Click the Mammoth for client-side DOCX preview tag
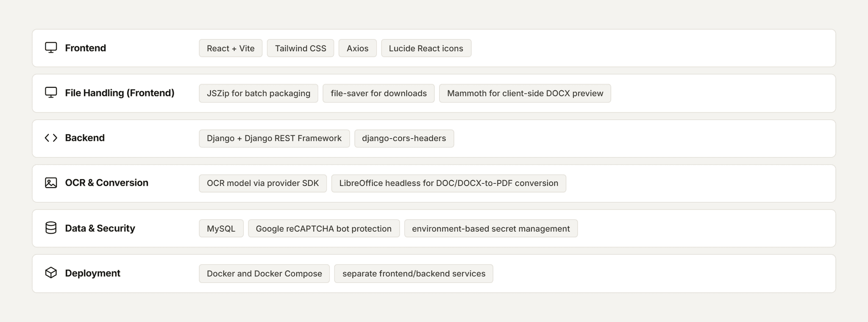868x322 pixels. click(525, 93)
